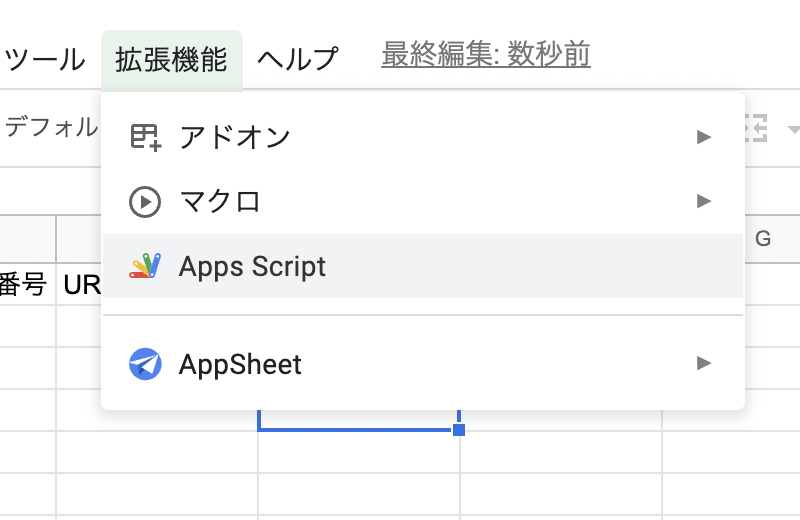Open the ヘルプ menu
800x520 pixels.
[x=298, y=59]
